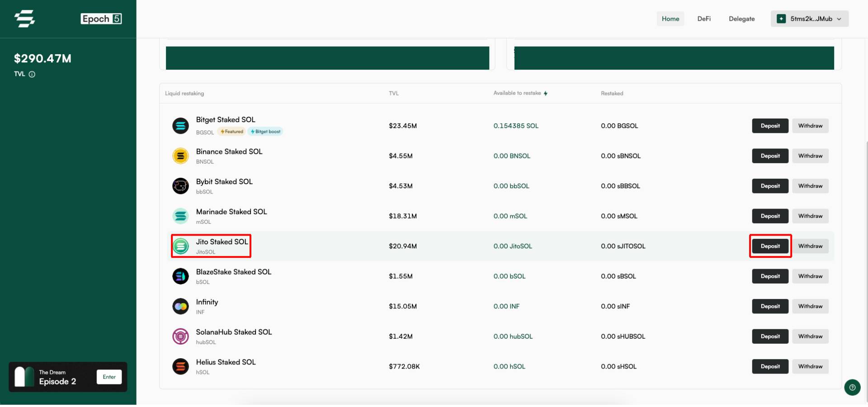Click The Dream Episode 2 thumbnail

(x=24, y=377)
